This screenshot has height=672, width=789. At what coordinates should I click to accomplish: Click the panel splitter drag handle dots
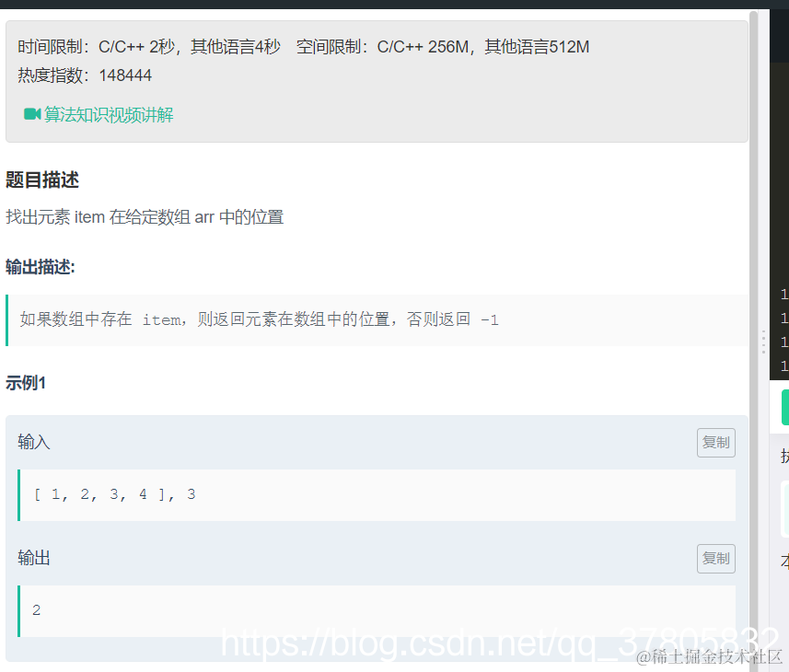[x=763, y=342]
